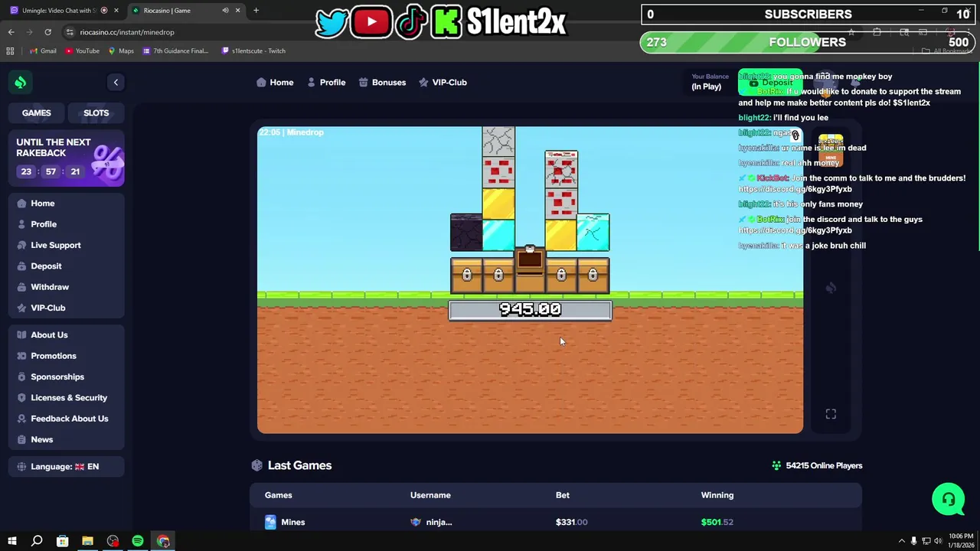Click the green Deposit button in header
This screenshot has width=980, height=551.
point(771,82)
